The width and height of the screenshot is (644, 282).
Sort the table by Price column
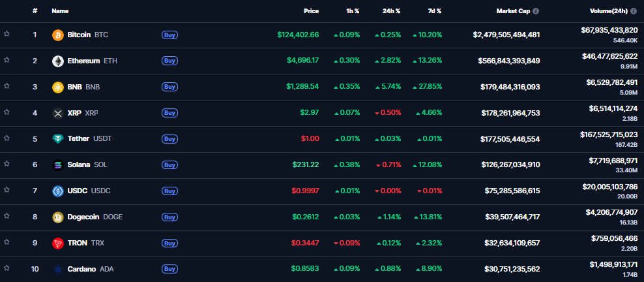click(x=311, y=11)
